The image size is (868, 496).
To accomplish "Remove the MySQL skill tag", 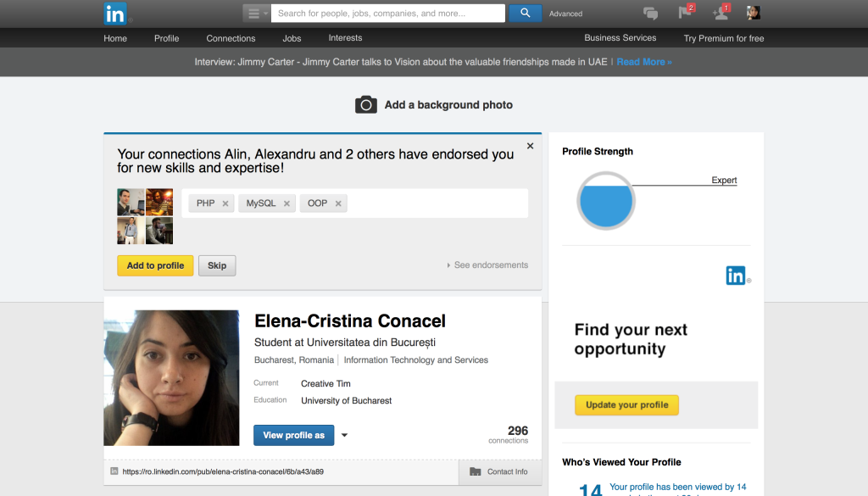I will point(287,203).
